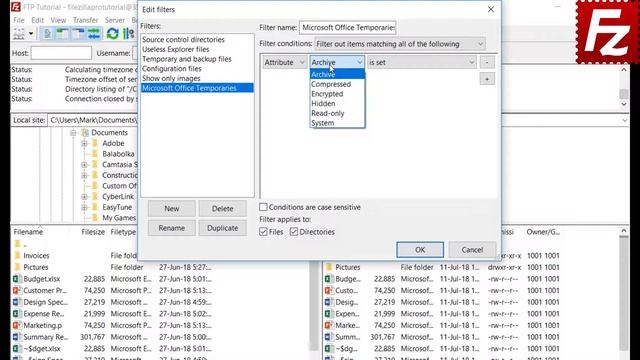Expand the Adobe folder tree node

[84, 143]
